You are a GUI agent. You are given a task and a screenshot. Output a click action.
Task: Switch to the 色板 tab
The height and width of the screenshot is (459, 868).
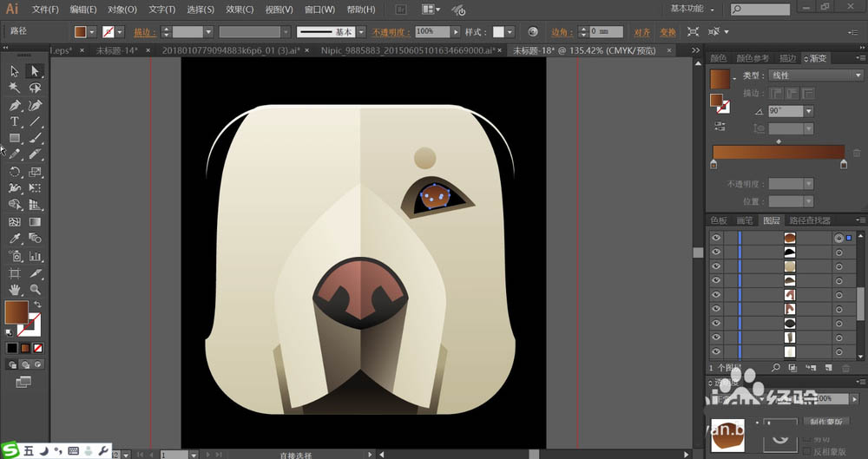(x=719, y=220)
